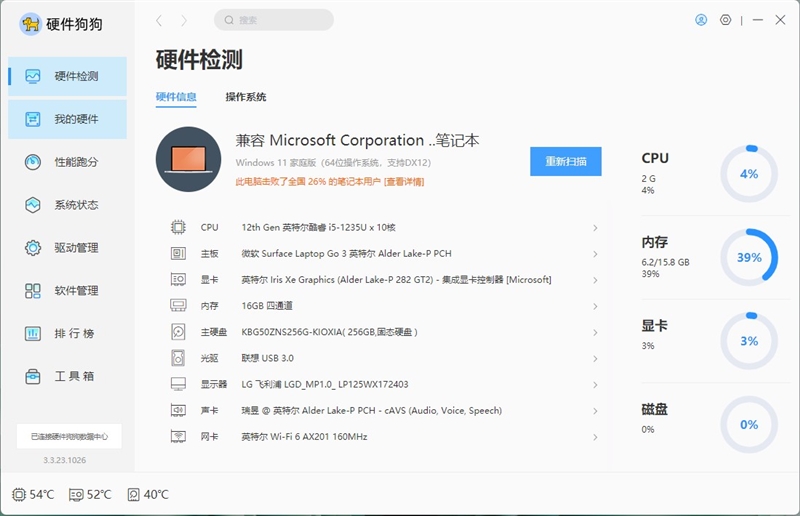Click the 软件管理 grid icon

33,291
